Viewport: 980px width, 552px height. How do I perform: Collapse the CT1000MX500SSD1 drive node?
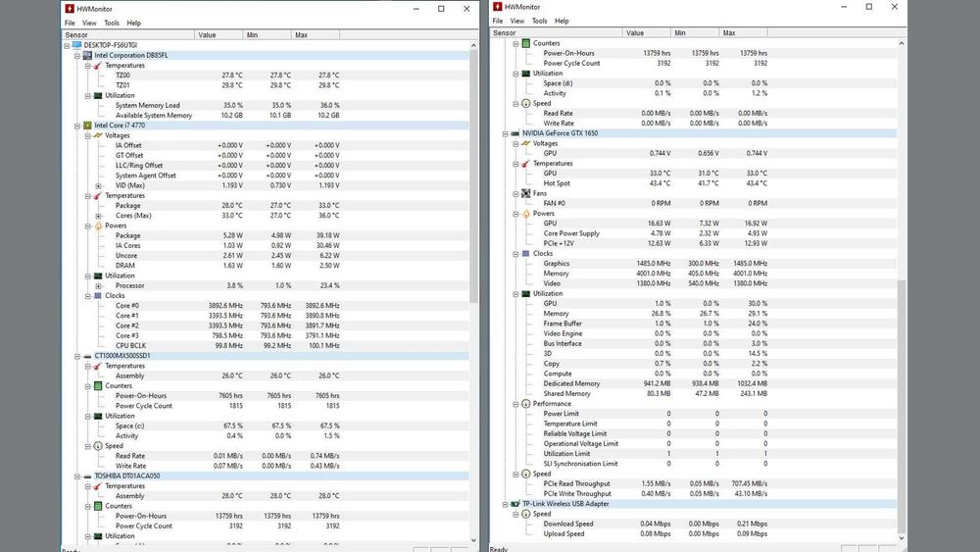[77, 356]
